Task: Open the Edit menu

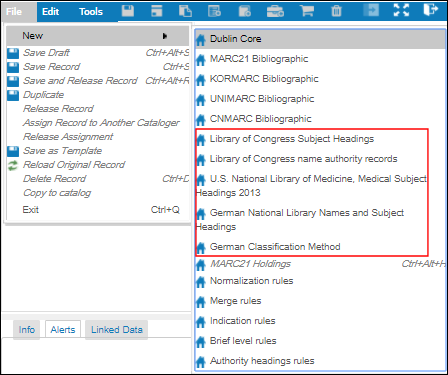Action: click(x=50, y=11)
